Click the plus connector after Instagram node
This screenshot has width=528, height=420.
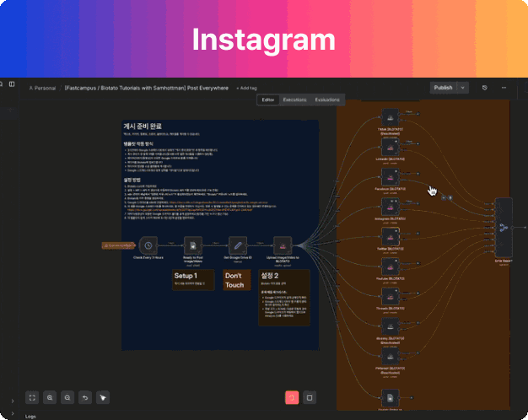[418, 203]
